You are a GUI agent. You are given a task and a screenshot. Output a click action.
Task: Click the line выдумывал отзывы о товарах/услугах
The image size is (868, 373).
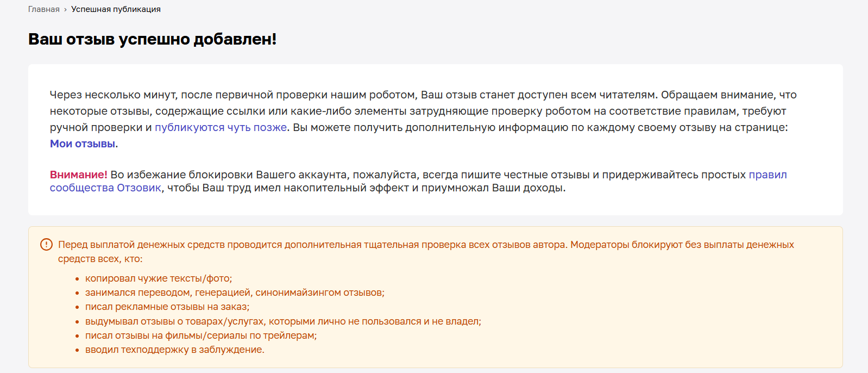[x=283, y=321]
